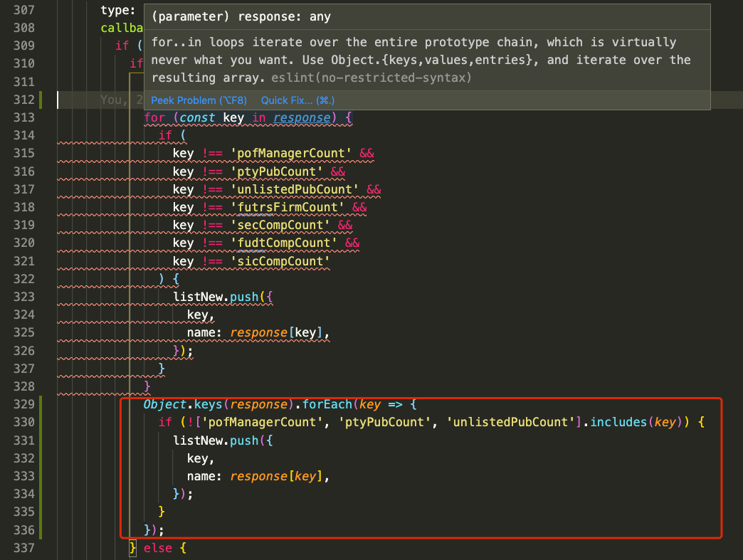Click the forEach method call on line 329
This screenshot has height=560, width=743.
point(327,404)
